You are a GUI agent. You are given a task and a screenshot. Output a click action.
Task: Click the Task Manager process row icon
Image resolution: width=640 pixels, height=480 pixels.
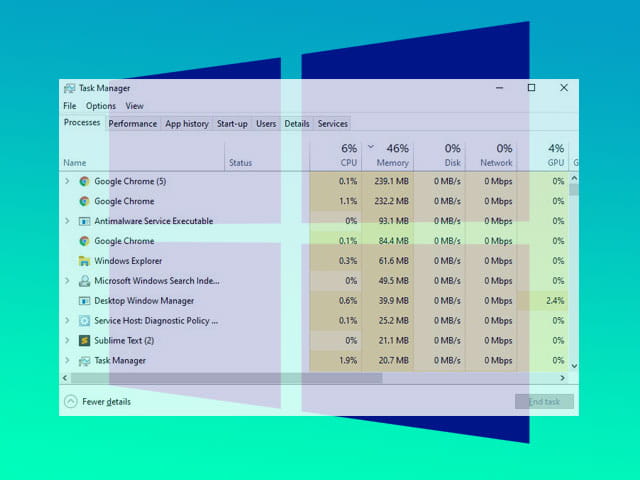tap(84, 361)
